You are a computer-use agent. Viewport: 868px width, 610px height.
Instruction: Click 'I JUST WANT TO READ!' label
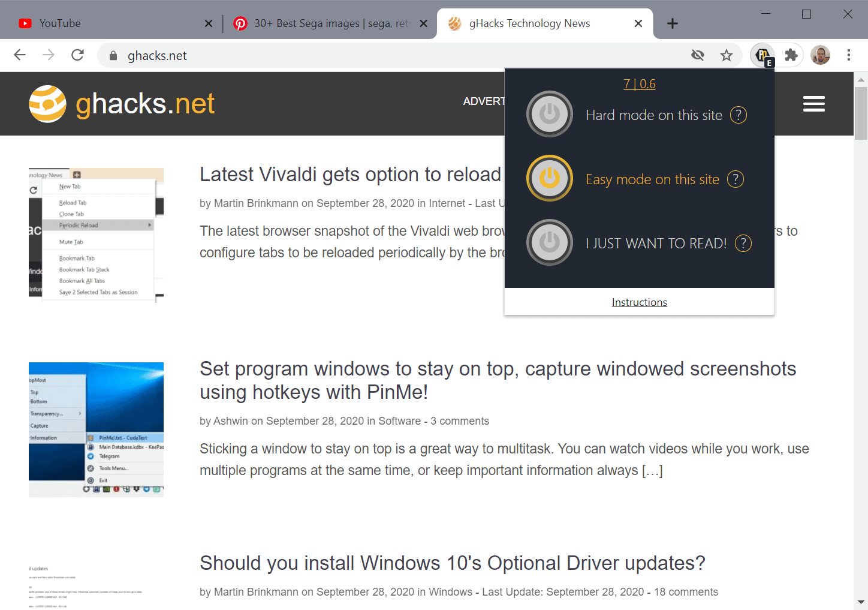[x=656, y=244]
